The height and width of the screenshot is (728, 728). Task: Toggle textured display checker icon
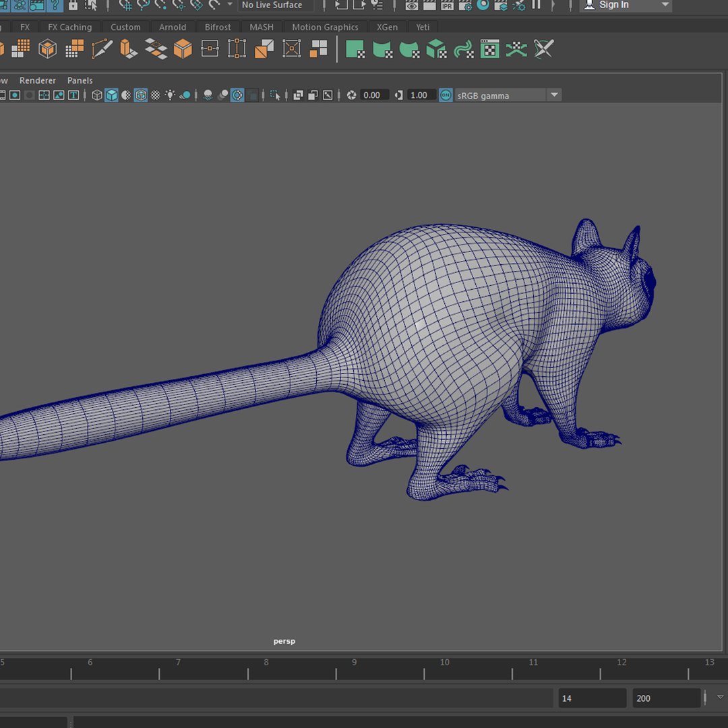(155, 95)
